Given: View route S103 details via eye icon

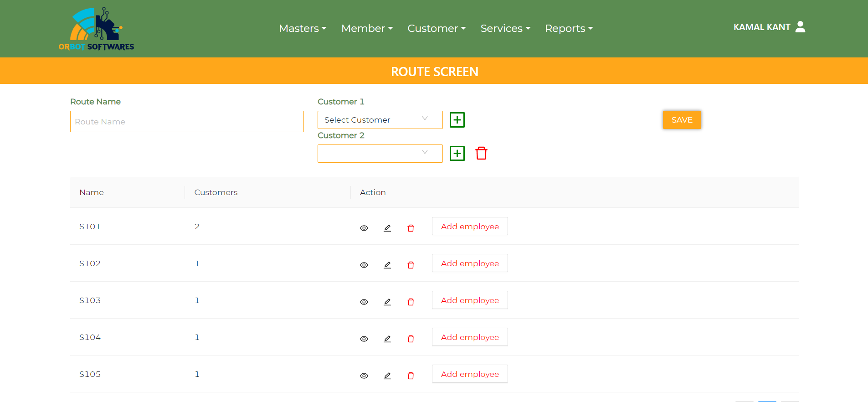Looking at the screenshot, I should (x=364, y=302).
